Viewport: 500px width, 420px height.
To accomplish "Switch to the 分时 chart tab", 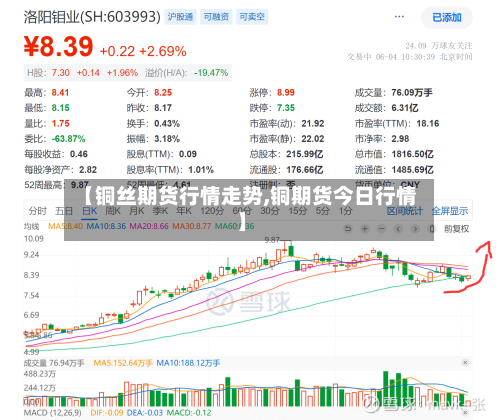I will pos(37,211).
